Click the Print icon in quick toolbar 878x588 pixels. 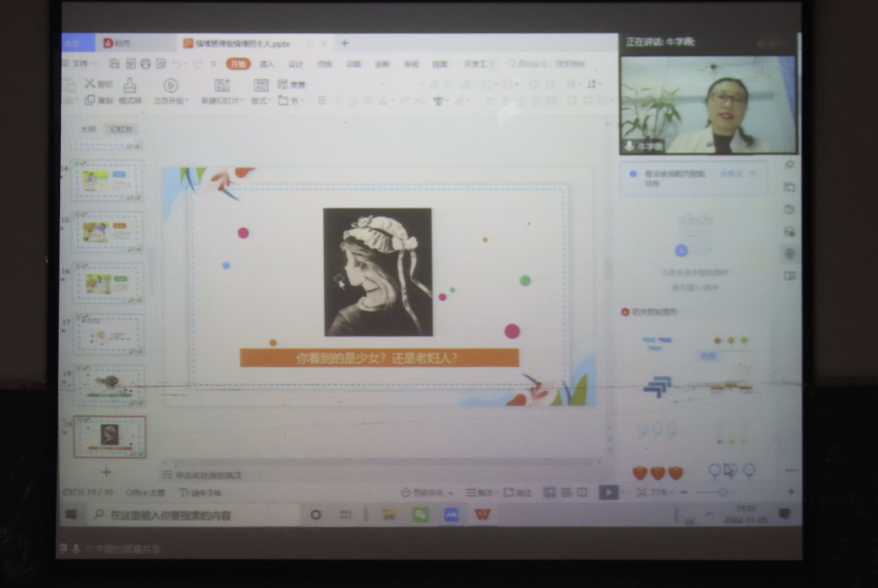[145, 64]
